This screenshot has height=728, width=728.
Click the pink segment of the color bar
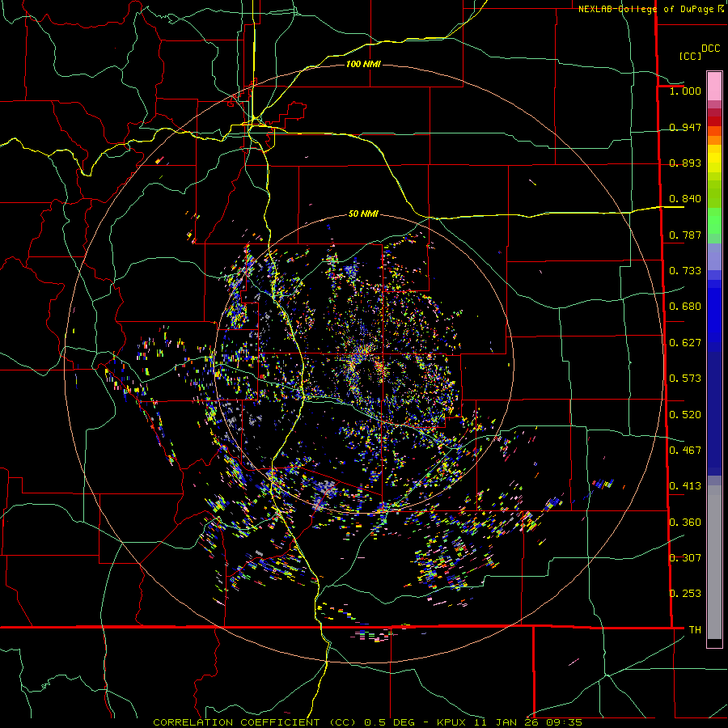click(x=714, y=86)
